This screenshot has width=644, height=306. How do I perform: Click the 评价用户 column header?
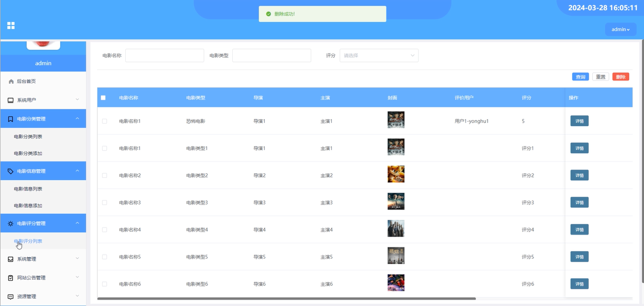[x=464, y=98]
